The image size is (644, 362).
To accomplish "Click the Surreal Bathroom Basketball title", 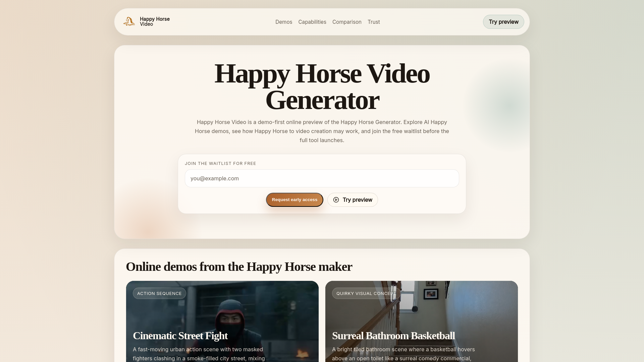I will pos(393,336).
